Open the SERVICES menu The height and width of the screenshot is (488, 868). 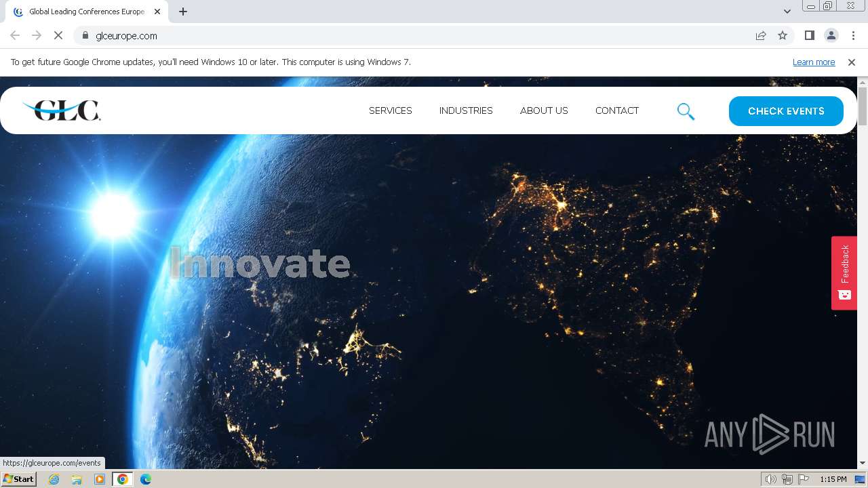click(x=391, y=110)
